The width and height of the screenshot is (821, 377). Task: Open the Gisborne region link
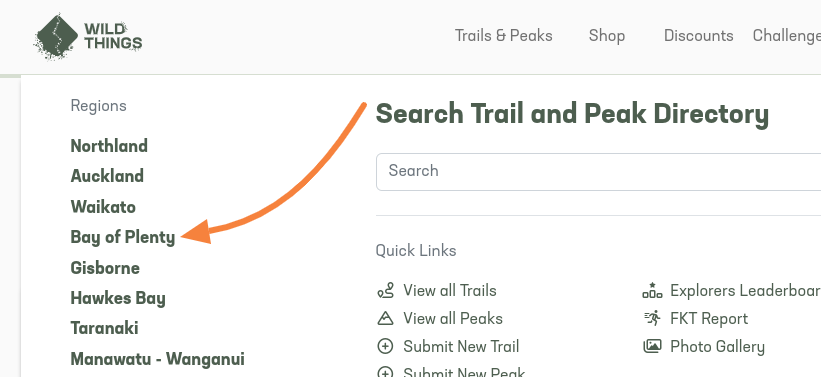coord(105,268)
